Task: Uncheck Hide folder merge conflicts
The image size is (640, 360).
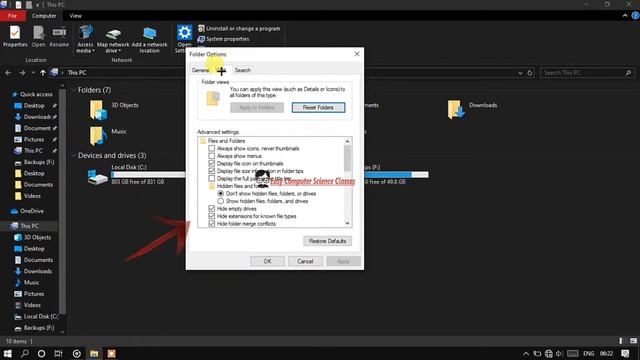Action: coord(211,224)
